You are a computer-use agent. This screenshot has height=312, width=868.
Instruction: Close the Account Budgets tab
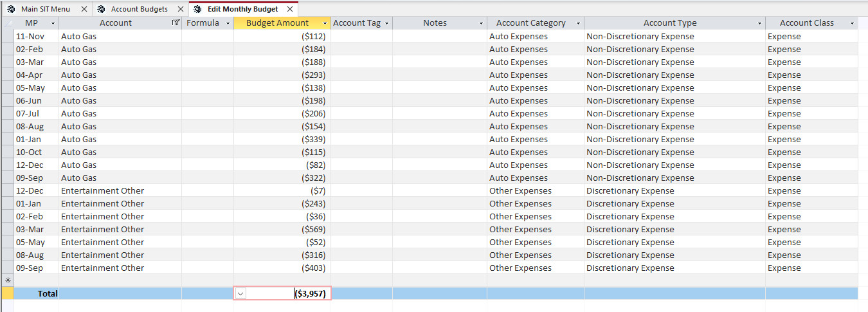tap(181, 9)
